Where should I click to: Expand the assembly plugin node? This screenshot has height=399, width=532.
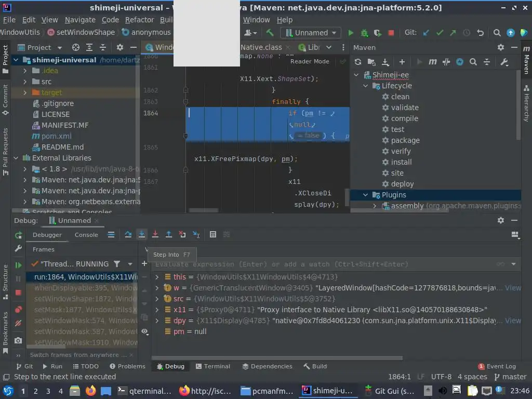click(375, 206)
